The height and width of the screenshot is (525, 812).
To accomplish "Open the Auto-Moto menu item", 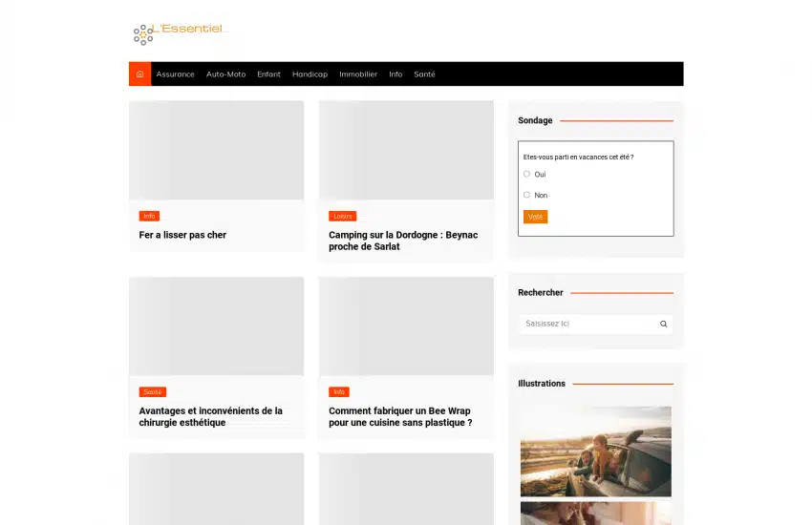I will (x=225, y=73).
